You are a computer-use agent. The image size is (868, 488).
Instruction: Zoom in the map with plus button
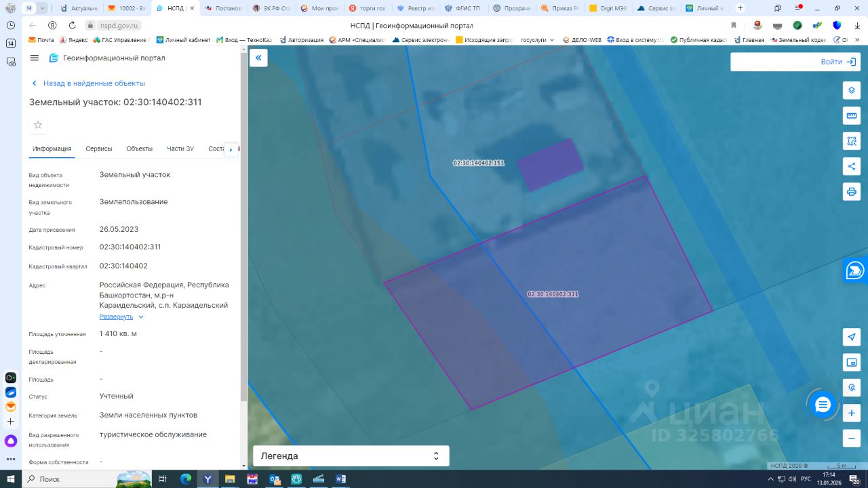(852, 413)
